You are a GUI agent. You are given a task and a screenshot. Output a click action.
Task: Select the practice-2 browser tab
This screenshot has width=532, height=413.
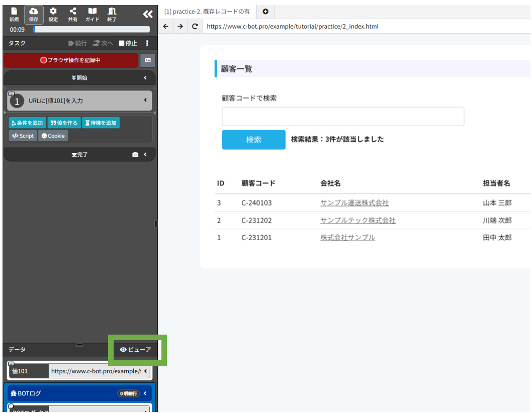tap(207, 12)
